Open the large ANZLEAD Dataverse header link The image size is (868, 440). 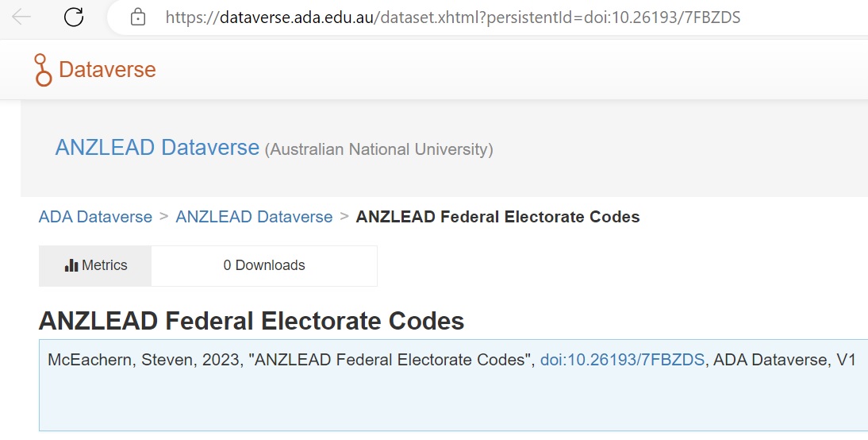pos(157,148)
